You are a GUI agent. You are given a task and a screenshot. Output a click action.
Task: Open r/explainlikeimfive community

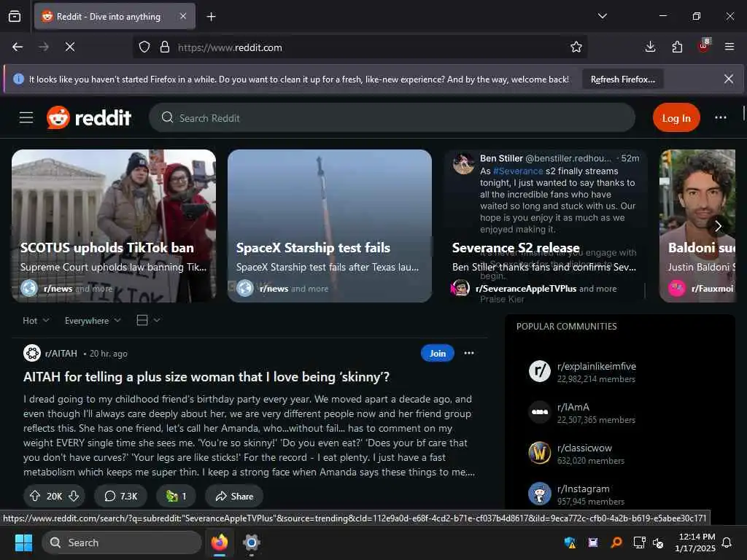[597, 367]
